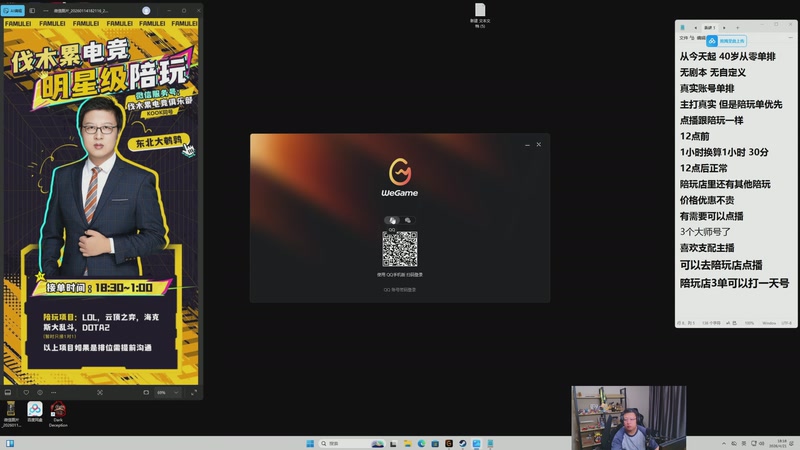Minimize the WeGame login window
The height and width of the screenshot is (450, 800).
point(527,145)
